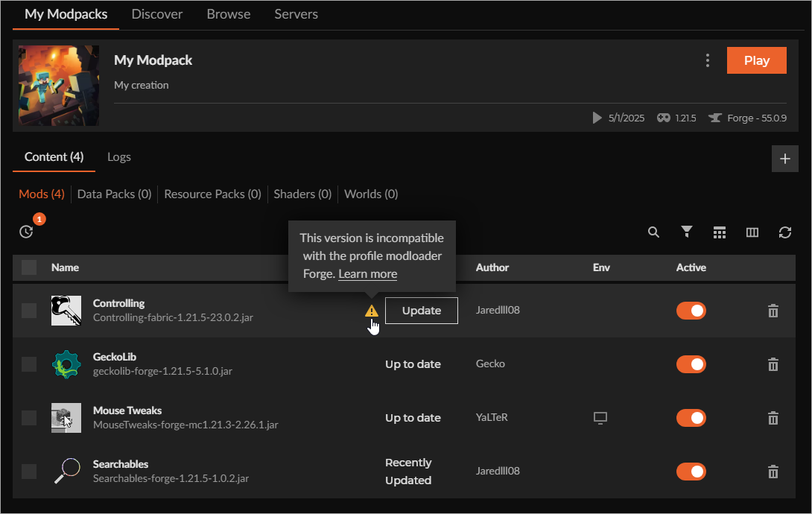Switch to the Logs tab
This screenshot has height=514, width=812.
point(118,157)
